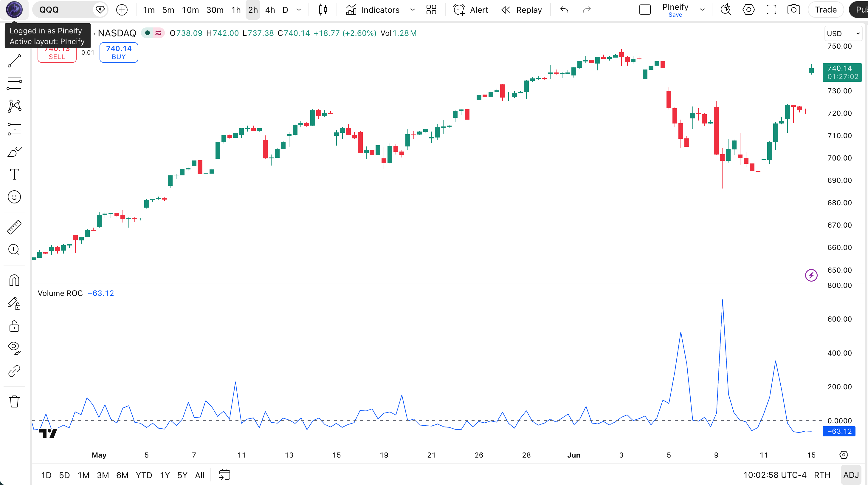Viewport: 868px width, 485px height.
Task: Add symbol with the plus circle icon
Action: (122, 10)
